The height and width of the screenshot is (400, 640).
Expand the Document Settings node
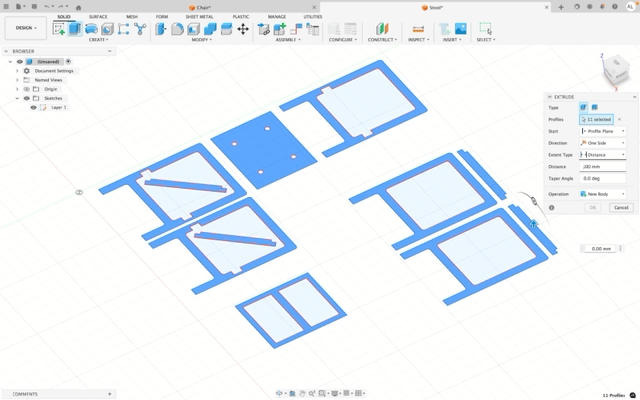click(17, 71)
